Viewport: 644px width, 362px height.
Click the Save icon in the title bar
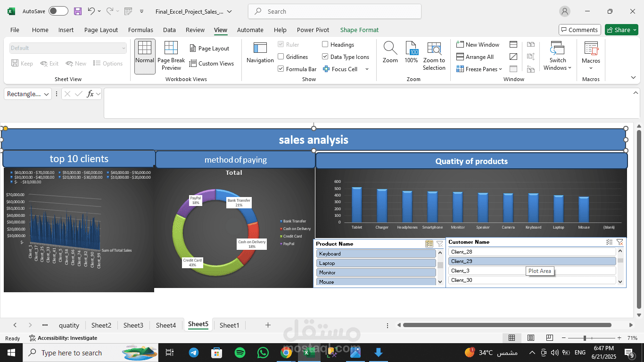(x=78, y=11)
